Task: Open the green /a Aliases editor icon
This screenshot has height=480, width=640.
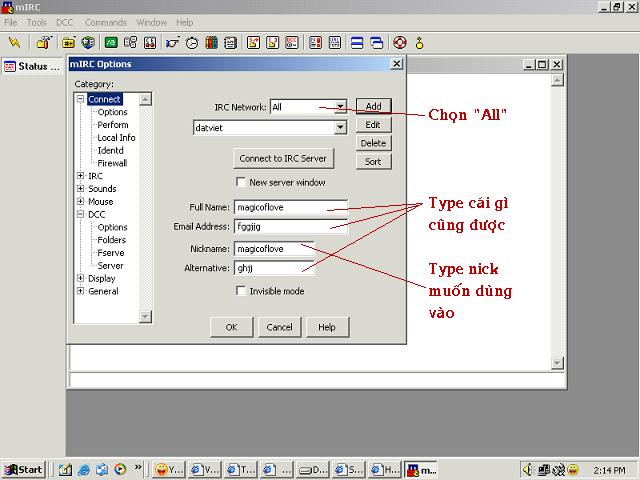Action: point(111,42)
